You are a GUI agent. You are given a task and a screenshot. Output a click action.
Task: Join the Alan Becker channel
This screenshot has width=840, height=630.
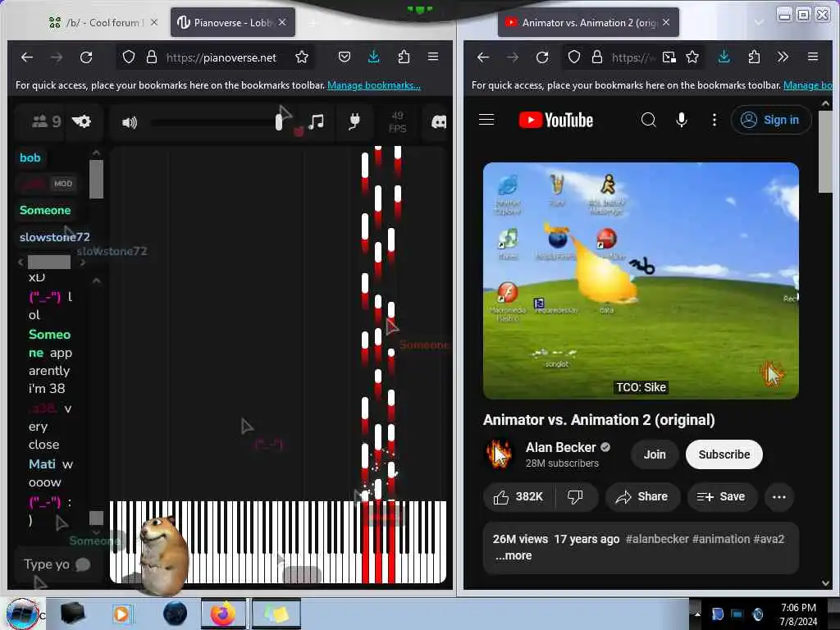(x=654, y=454)
